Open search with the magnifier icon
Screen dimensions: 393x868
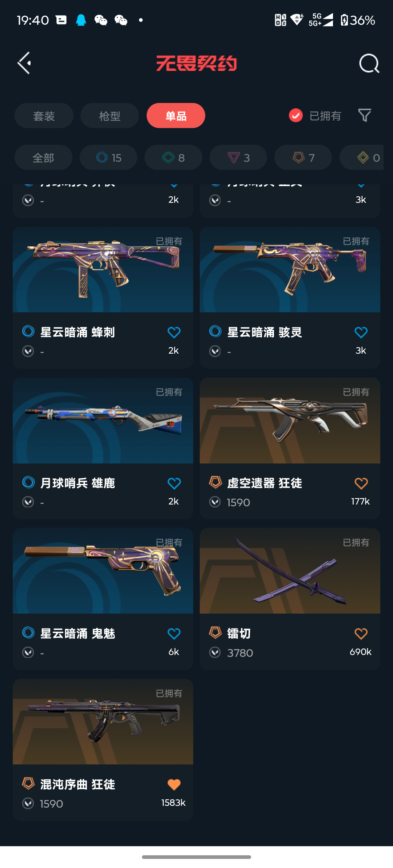tap(369, 64)
